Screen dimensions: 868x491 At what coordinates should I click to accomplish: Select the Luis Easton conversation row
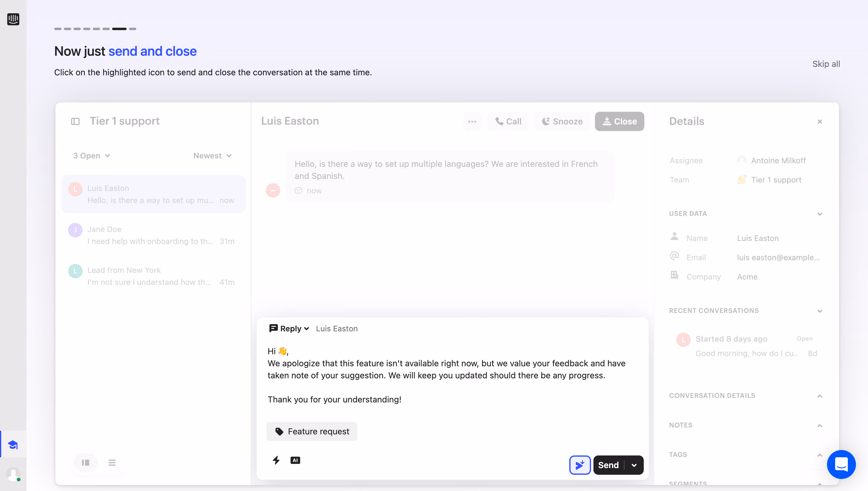tap(153, 194)
